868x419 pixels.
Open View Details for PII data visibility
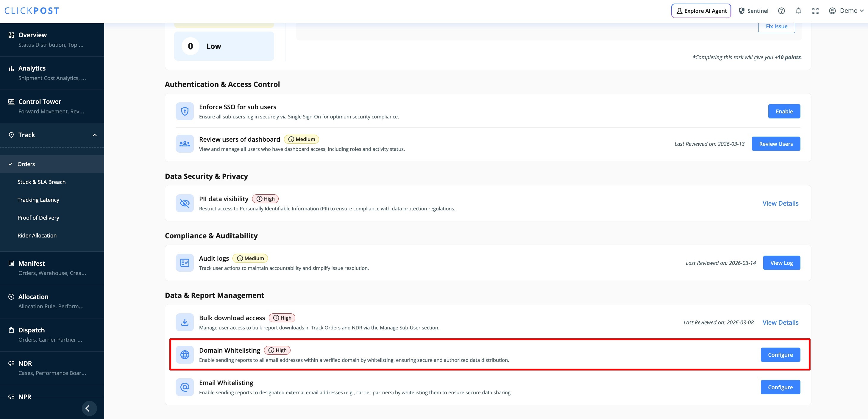coord(780,203)
